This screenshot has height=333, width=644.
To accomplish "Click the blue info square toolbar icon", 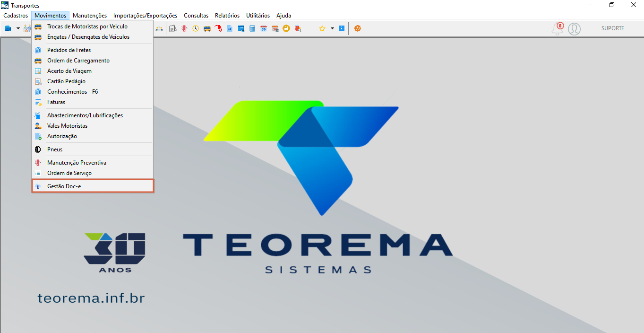I will (x=342, y=28).
